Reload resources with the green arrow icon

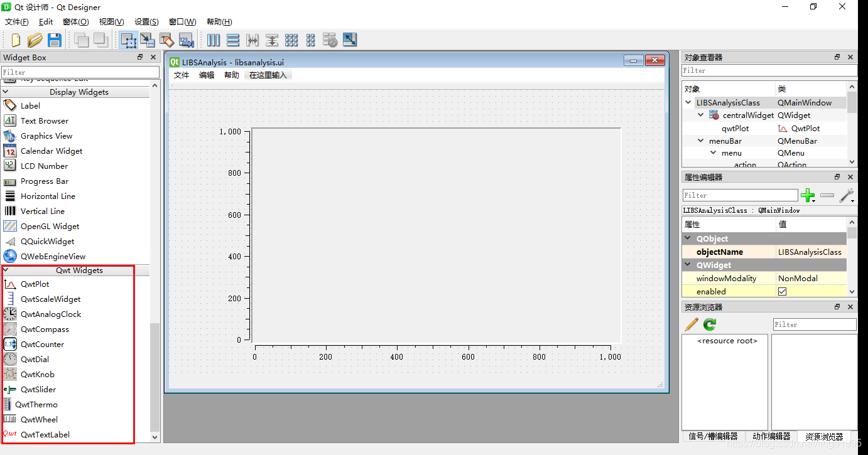tap(710, 324)
